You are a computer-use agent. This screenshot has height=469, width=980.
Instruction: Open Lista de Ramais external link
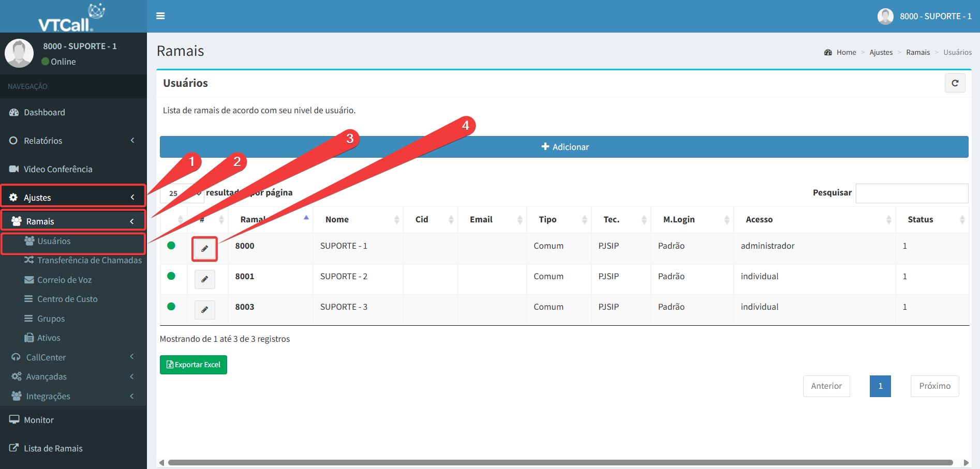(53, 448)
